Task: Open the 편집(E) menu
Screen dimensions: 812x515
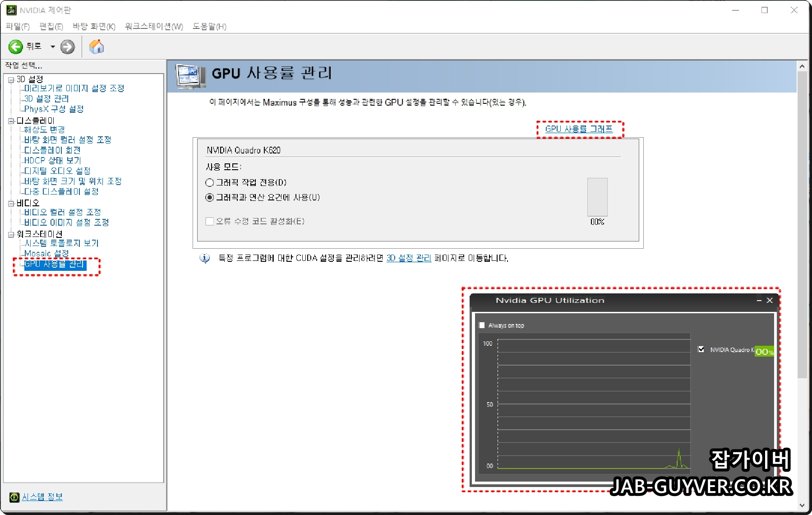Action: click(x=51, y=27)
